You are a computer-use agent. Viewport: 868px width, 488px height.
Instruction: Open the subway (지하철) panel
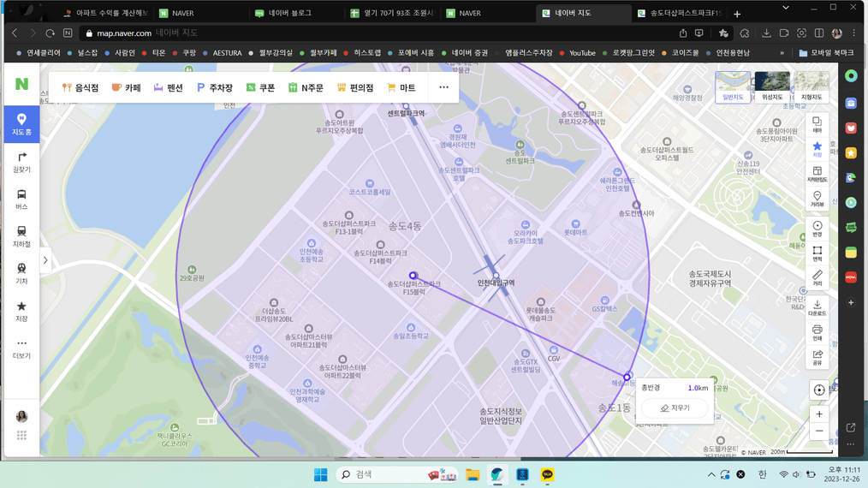point(21,236)
